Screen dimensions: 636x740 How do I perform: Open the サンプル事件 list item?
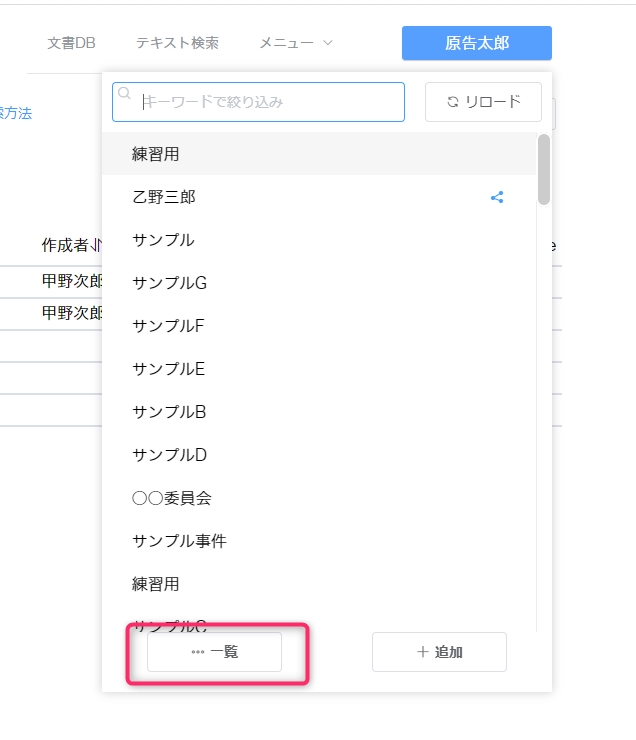click(x=179, y=541)
